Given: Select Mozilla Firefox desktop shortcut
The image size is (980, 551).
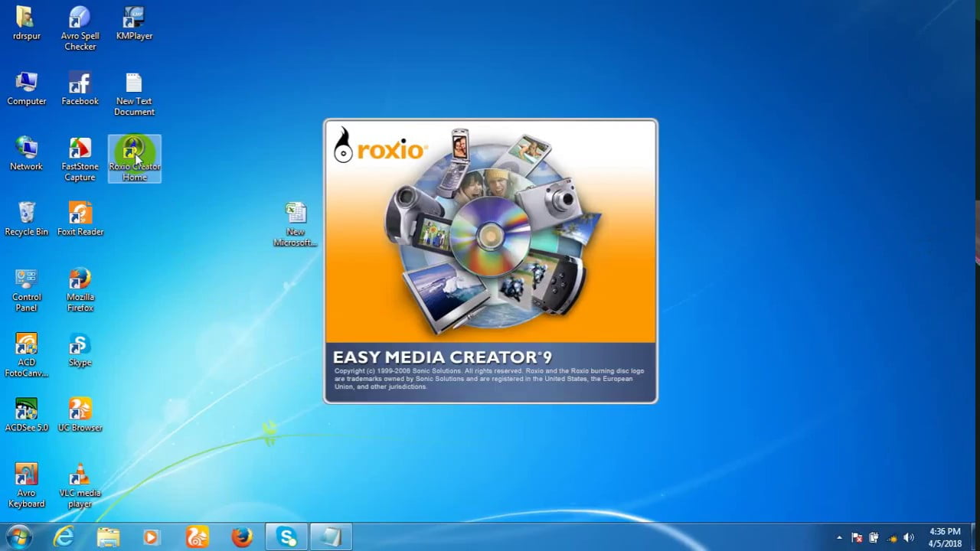Looking at the screenshot, I should click(x=80, y=290).
